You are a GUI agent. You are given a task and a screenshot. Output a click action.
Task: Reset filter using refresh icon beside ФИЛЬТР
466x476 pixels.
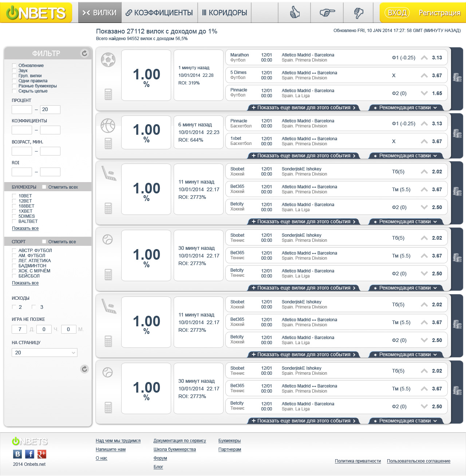pyautogui.click(x=84, y=54)
